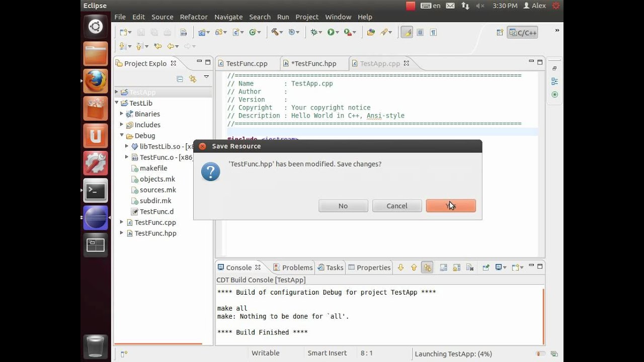Click the Open Perspective icon
This screenshot has height=362, width=644.
(x=500, y=33)
